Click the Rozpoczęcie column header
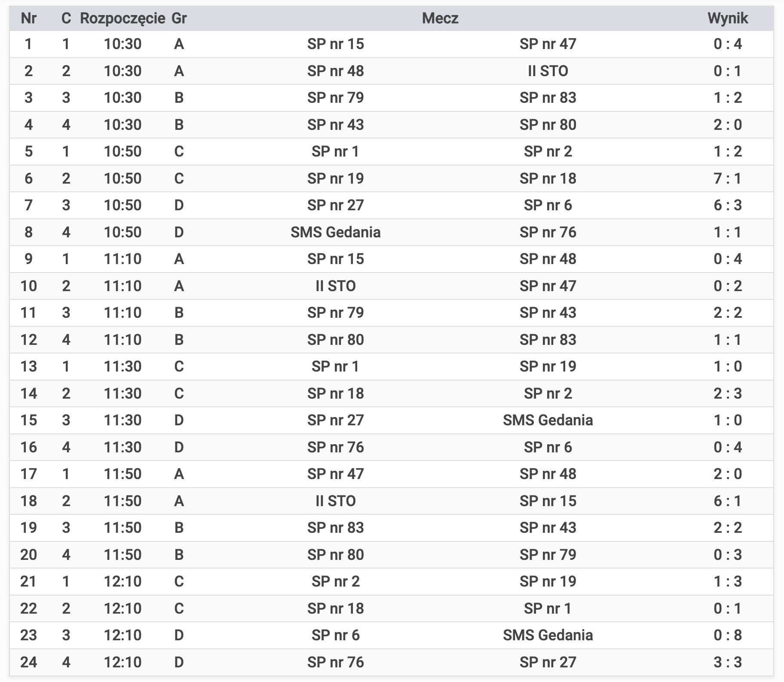This screenshot has width=784, height=682. (122, 18)
